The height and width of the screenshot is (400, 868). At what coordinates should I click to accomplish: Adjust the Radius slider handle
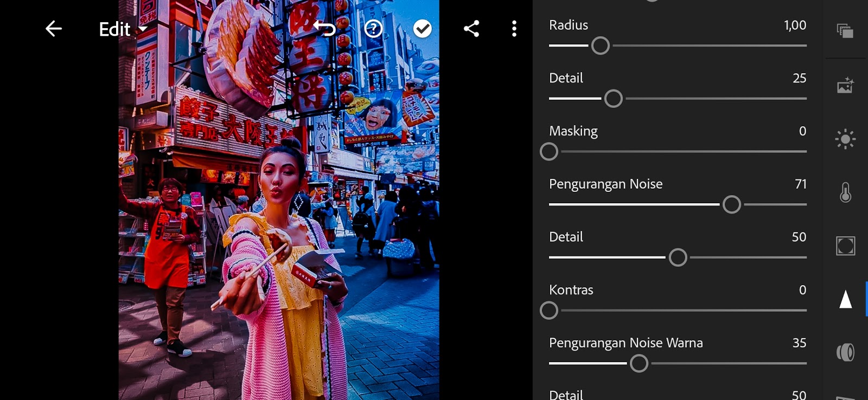coord(600,46)
